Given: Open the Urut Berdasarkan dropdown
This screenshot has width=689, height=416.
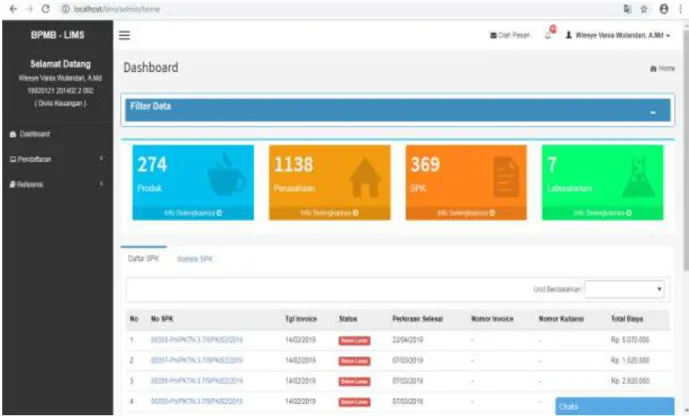Looking at the screenshot, I should (624, 289).
